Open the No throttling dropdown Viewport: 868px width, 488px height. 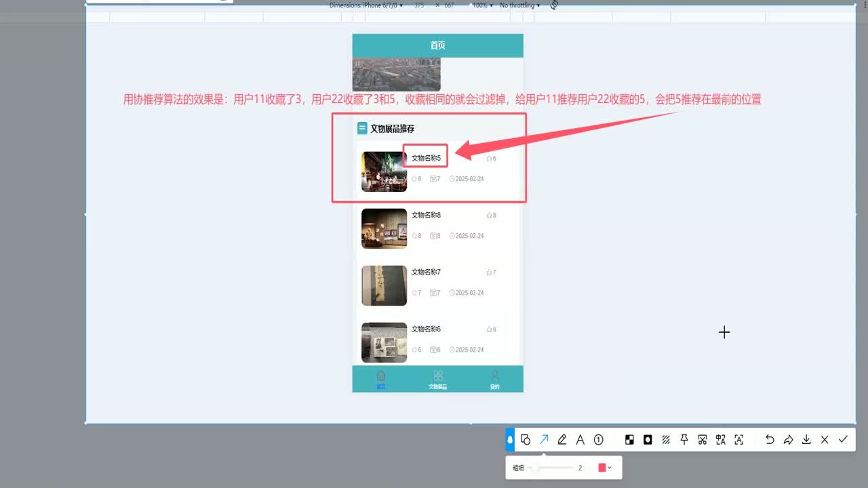[x=520, y=5]
